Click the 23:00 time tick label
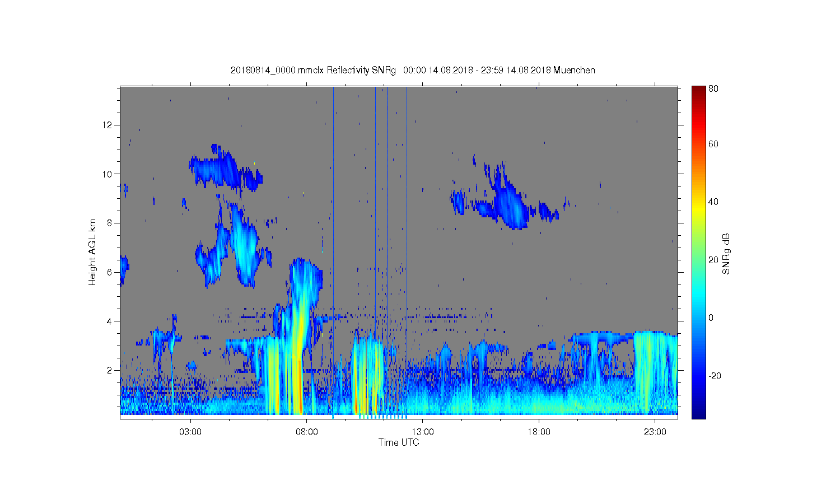Screen dimensions: 840x504 tap(655, 432)
